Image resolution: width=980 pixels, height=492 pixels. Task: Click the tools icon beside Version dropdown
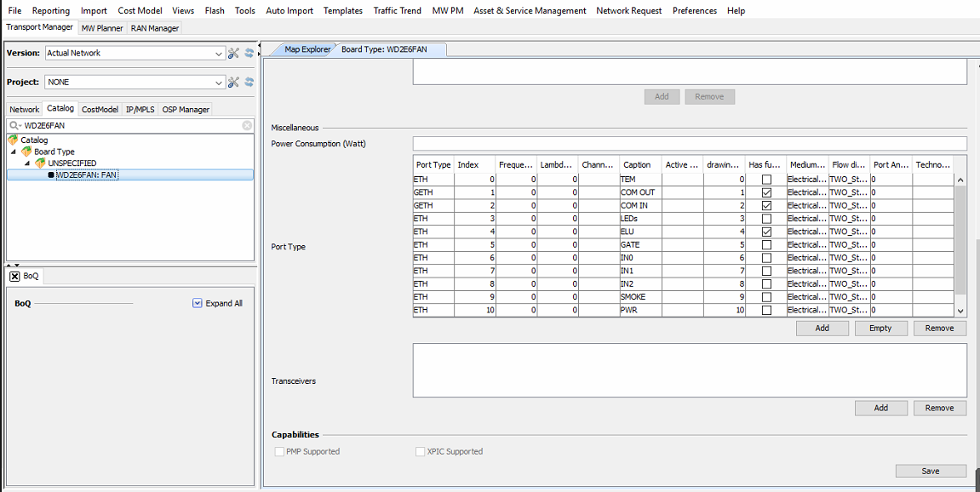(x=234, y=53)
